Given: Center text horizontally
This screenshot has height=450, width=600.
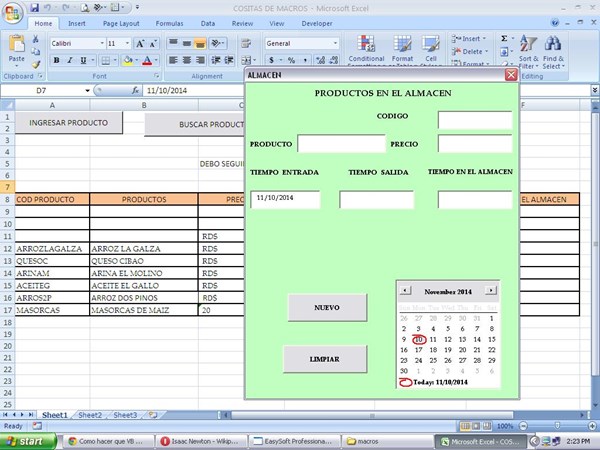Looking at the screenshot, I should point(187,60).
